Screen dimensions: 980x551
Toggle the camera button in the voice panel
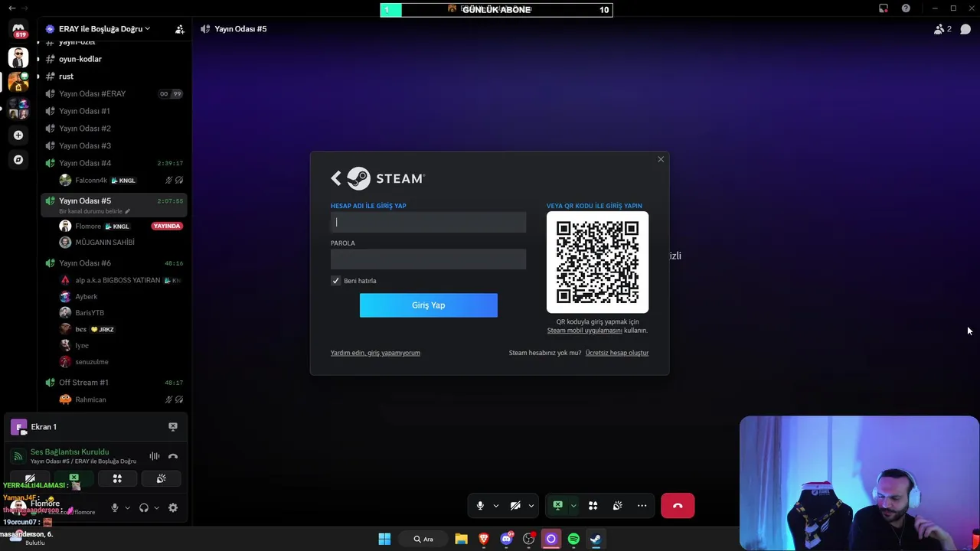(x=30, y=479)
